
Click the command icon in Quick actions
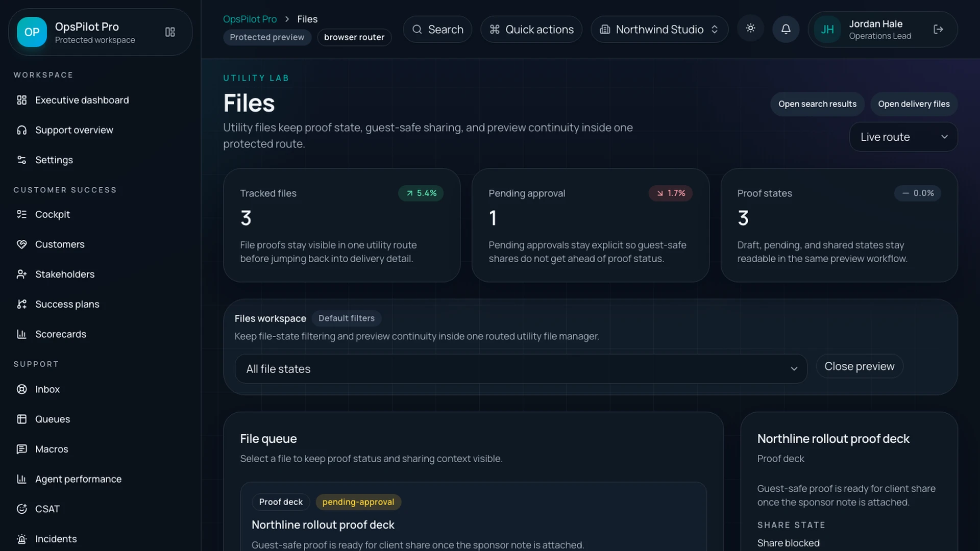[494, 30]
